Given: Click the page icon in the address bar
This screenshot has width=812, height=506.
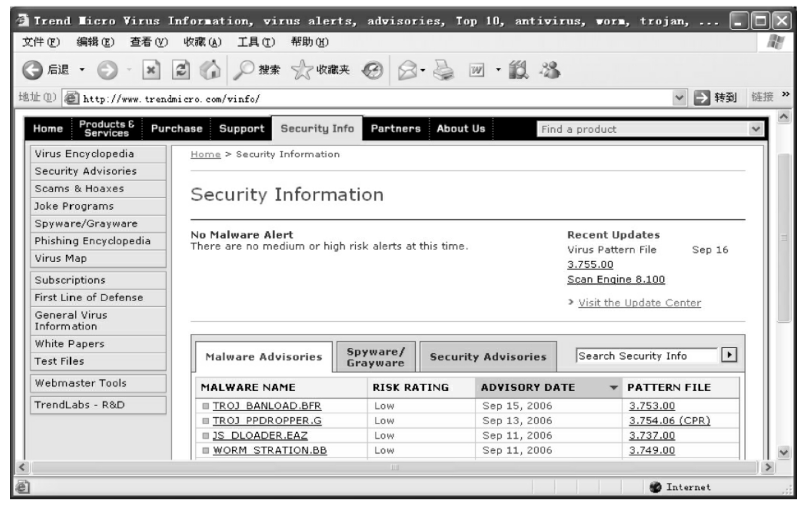Looking at the screenshot, I should [71, 98].
